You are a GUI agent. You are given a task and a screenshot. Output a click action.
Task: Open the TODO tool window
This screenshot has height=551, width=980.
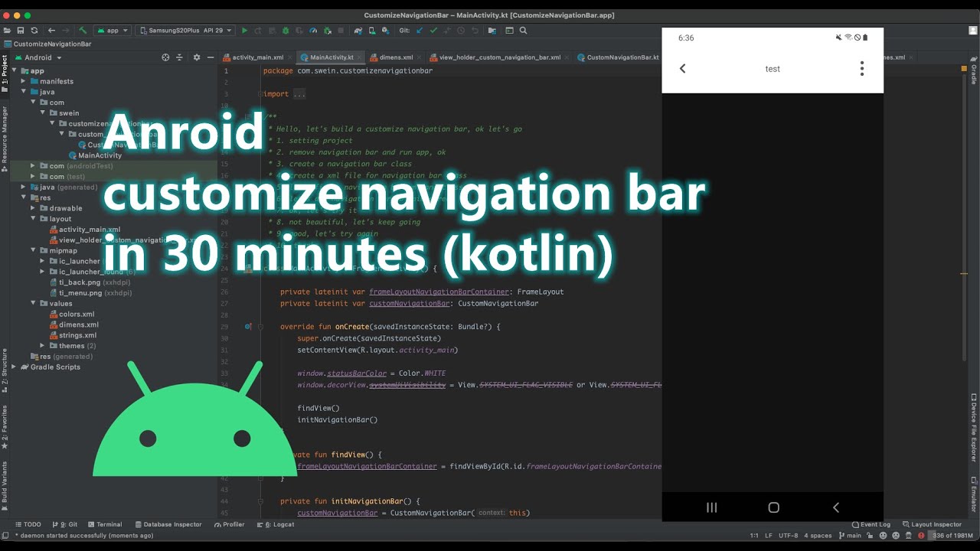pyautogui.click(x=28, y=524)
